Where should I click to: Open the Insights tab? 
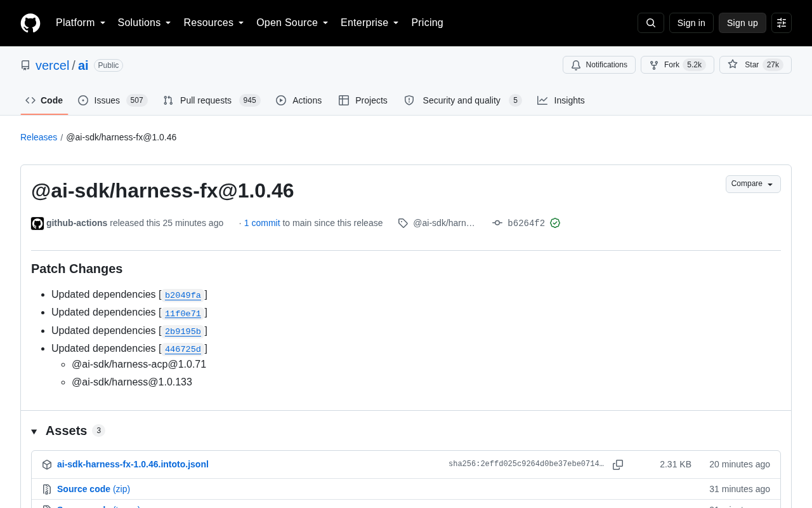pyautogui.click(x=561, y=100)
